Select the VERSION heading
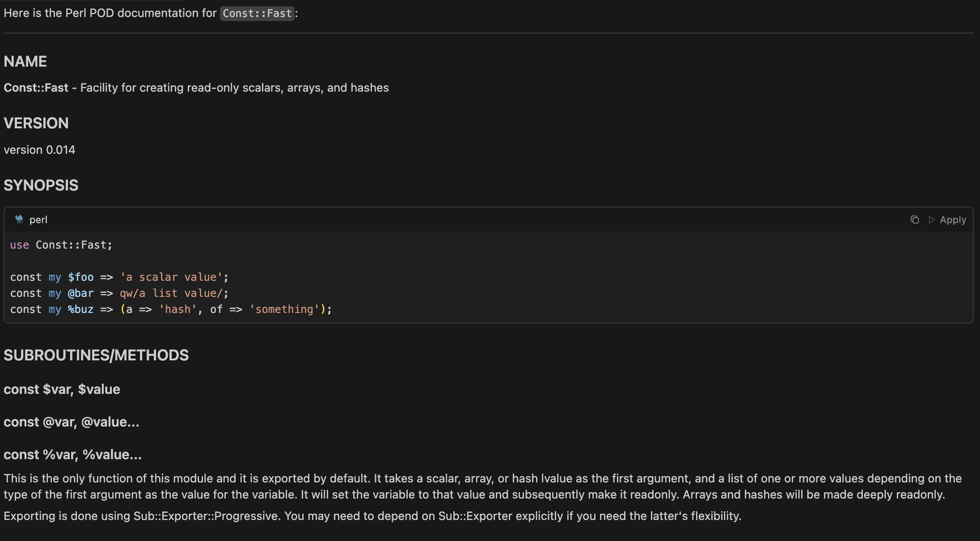Viewport: 980px width, 541px height. [x=36, y=123]
